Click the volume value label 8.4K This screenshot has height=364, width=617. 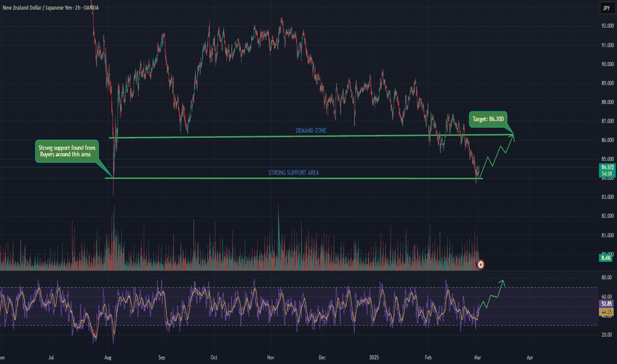click(606, 258)
